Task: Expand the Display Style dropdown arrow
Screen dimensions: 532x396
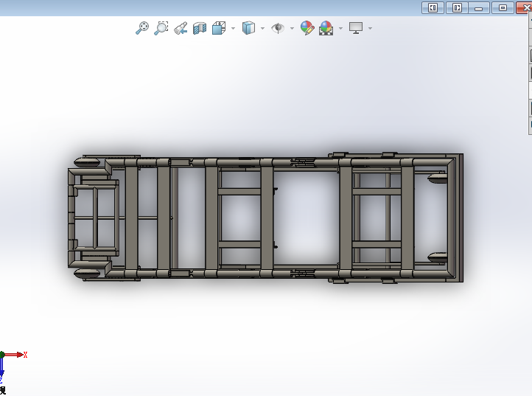Action: [262, 28]
